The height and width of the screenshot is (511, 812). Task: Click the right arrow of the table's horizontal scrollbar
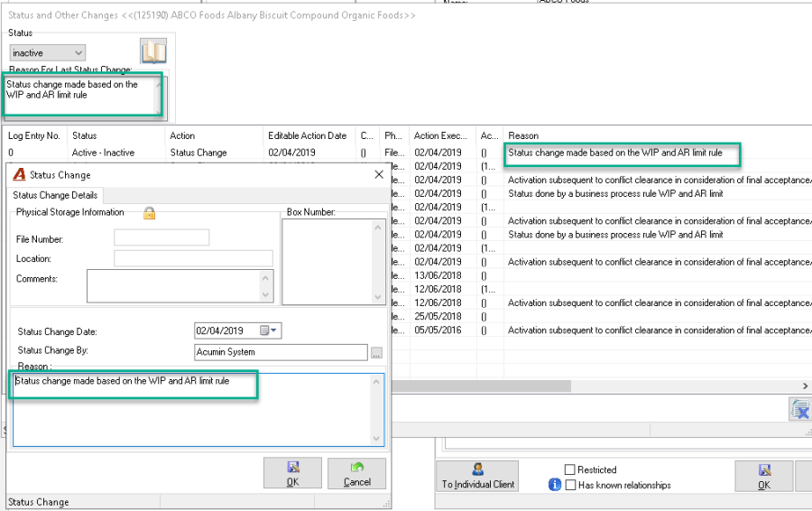806,386
